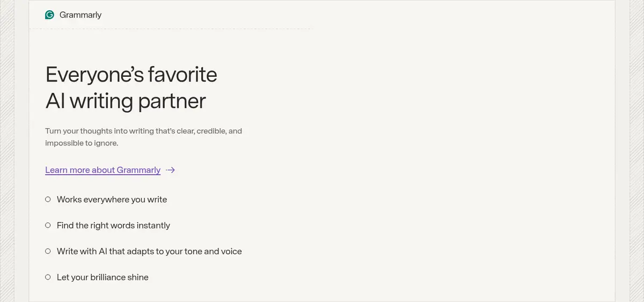The image size is (644, 302).
Task: Select the circle bullet for Let your brilliance shine
Action: coord(48,277)
